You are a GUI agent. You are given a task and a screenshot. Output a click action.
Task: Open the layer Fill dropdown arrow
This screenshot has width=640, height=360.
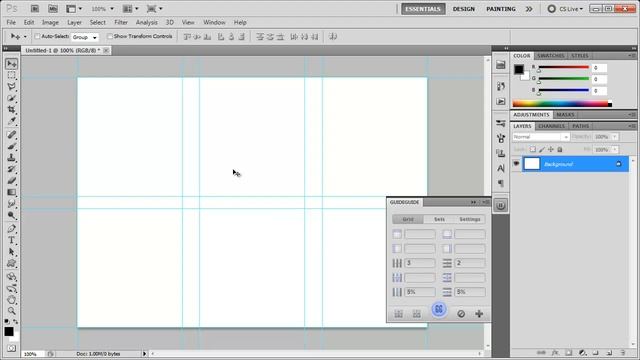click(615, 149)
